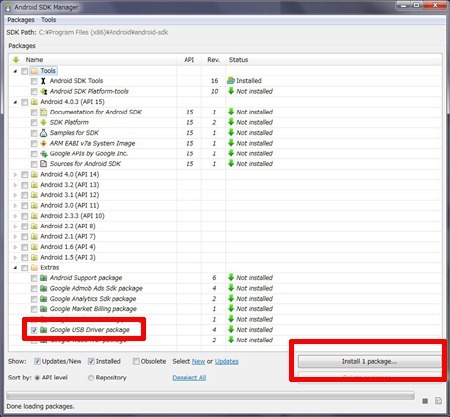Collapse the Android 4.0.3 (API 15) node
The width and height of the screenshot is (450, 417).
pyautogui.click(x=15, y=102)
